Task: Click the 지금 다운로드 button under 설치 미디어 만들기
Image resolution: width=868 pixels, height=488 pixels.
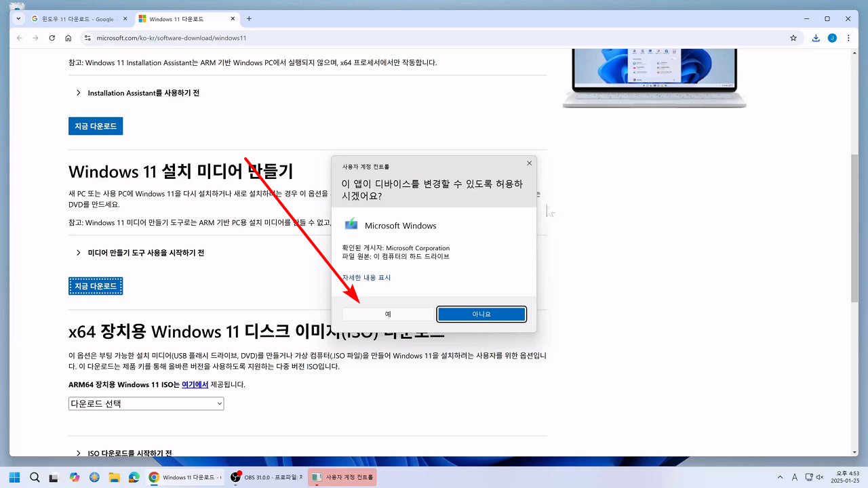Action: point(96,286)
